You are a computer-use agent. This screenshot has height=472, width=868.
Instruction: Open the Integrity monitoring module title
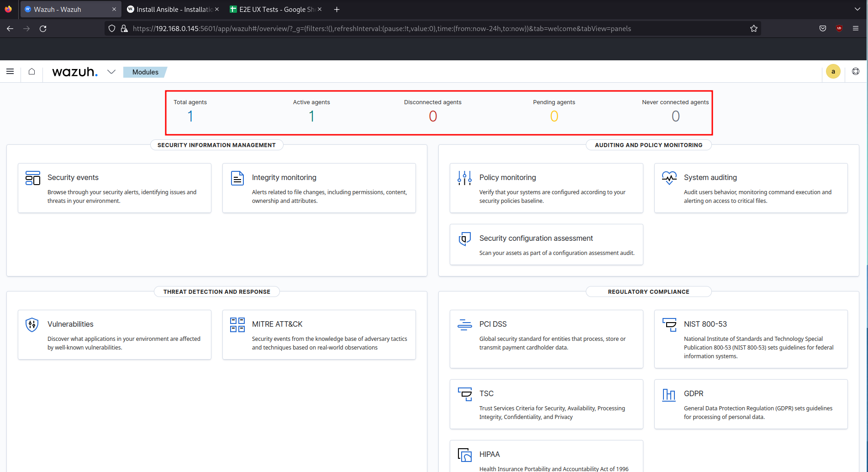click(284, 177)
